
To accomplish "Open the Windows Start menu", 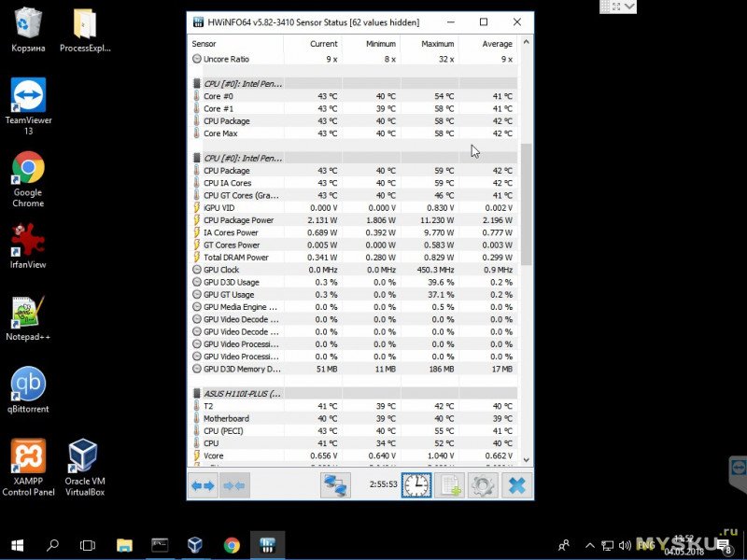I will (17, 545).
